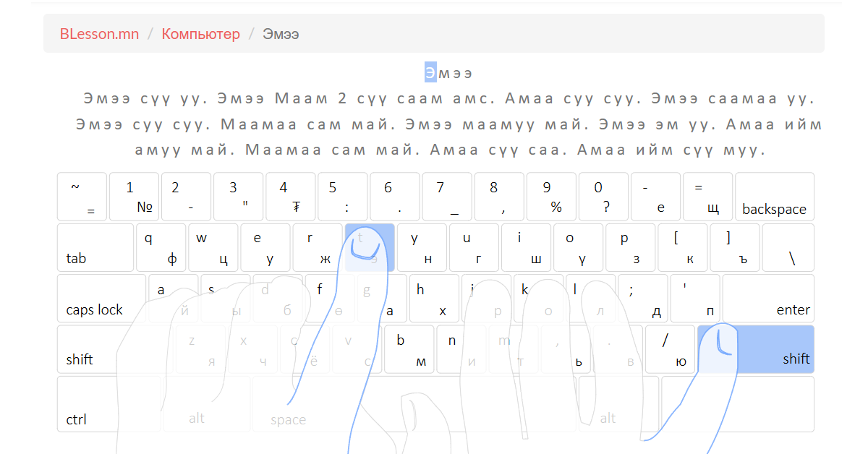Click the slash ю key
Image resolution: width=868 pixels, height=454 pixels.
click(669, 349)
